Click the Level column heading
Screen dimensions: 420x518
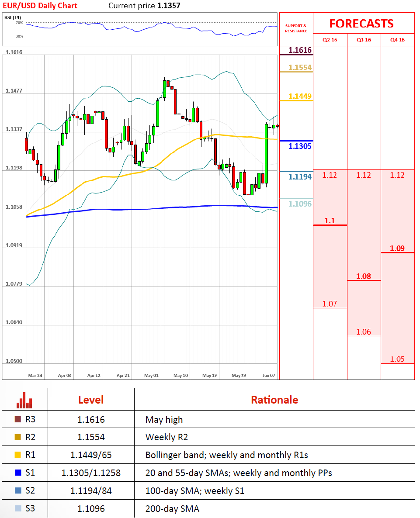pyautogui.click(x=91, y=400)
